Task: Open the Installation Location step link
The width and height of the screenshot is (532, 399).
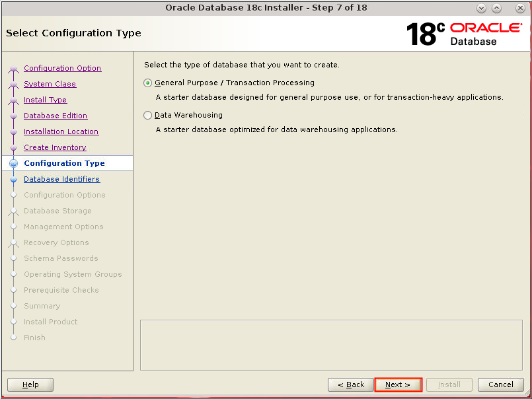Action: [x=61, y=131]
